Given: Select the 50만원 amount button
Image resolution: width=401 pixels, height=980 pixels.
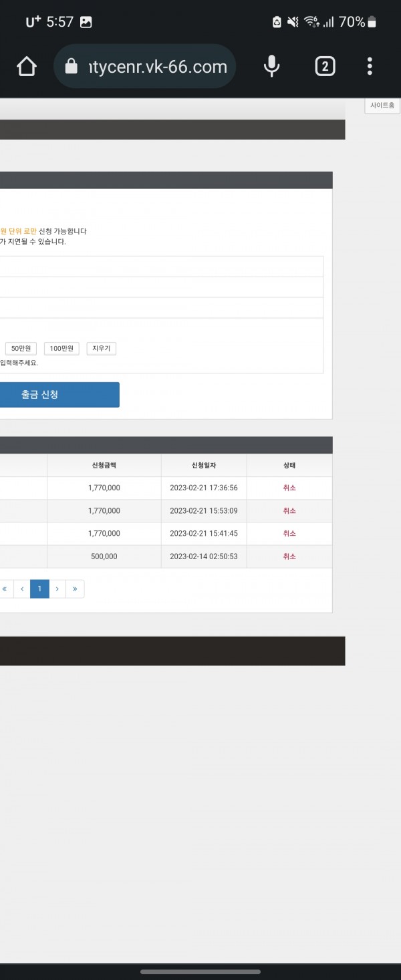Looking at the screenshot, I should 21,349.
